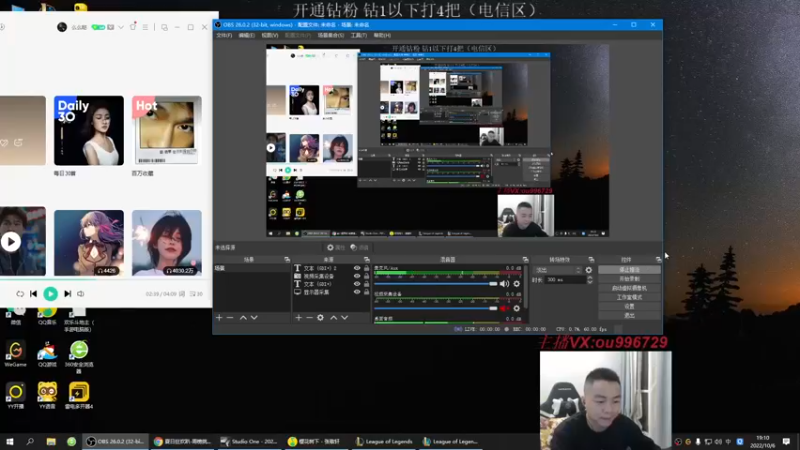Open source Properties button above Sources dock
800x450 pixels.
coord(336,247)
